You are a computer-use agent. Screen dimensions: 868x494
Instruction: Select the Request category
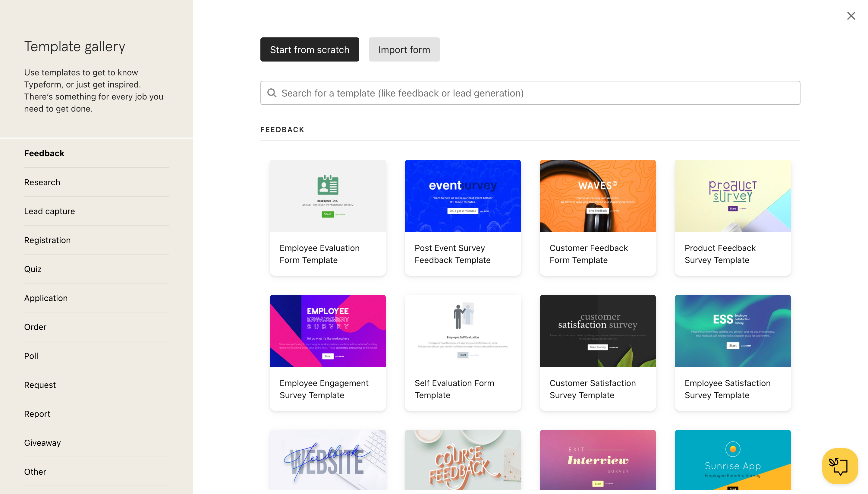[x=96, y=385]
